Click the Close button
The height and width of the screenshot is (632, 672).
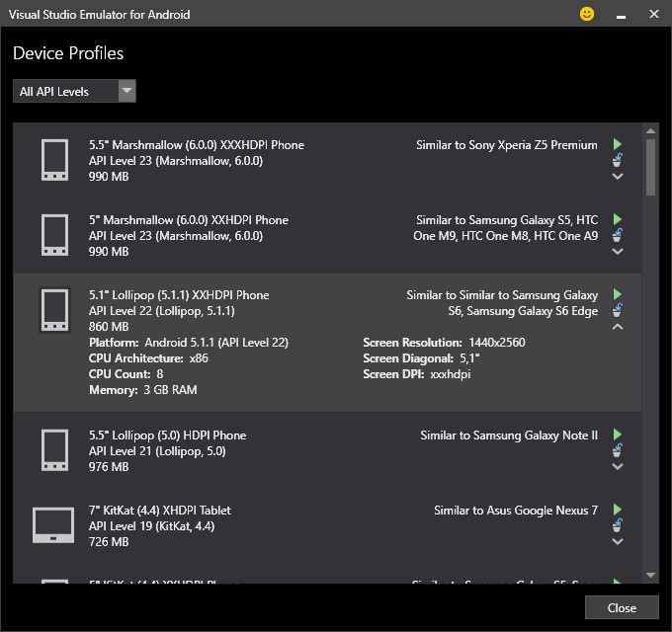pyautogui.click(x=622, y=607)
